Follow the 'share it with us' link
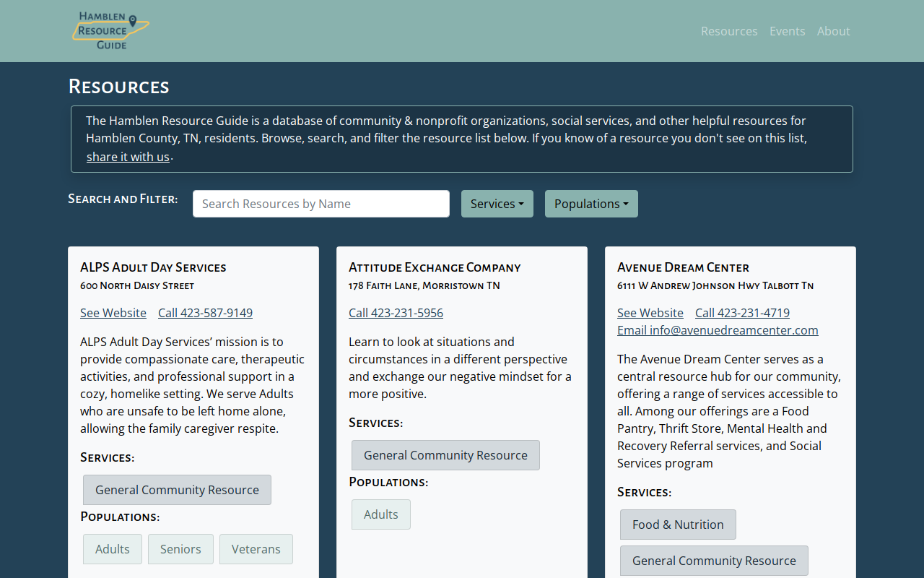924x578 pixels. pos(128,157)
